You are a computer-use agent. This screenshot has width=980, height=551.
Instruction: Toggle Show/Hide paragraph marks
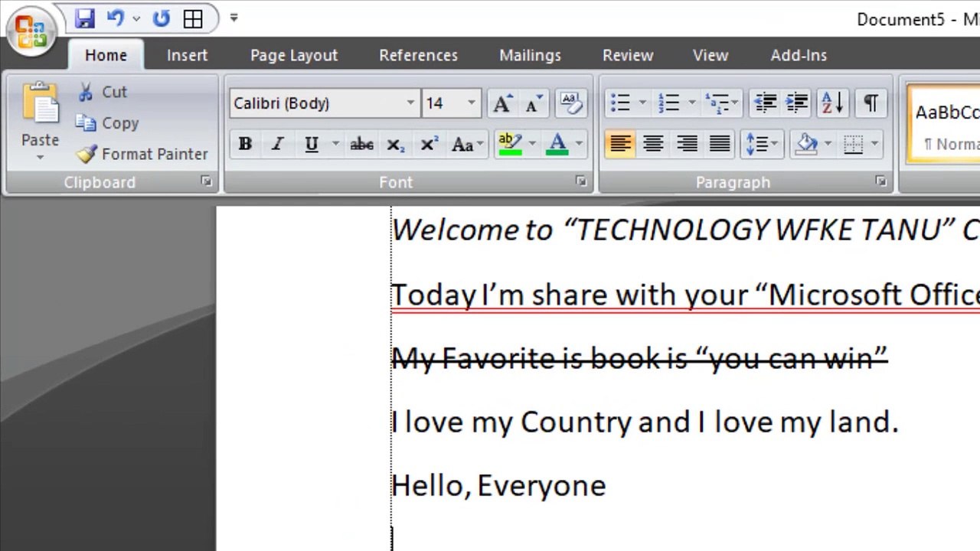point(871,103)
